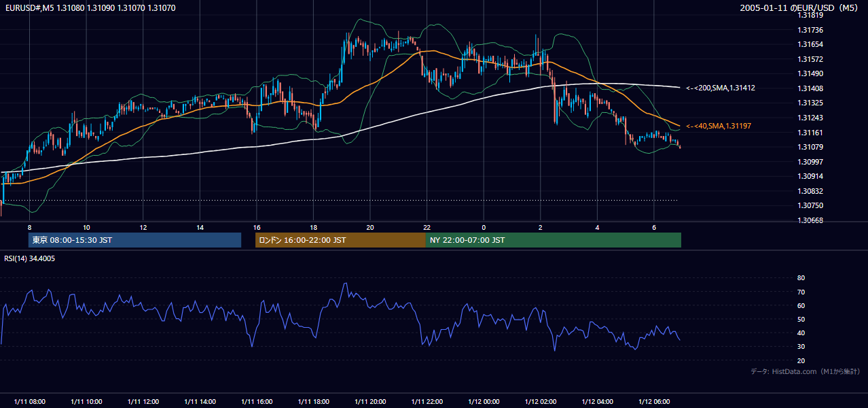Click price level 1.31408 on the axis
The height and width of the screenshot is (408, 868).
tap(810, 88)
